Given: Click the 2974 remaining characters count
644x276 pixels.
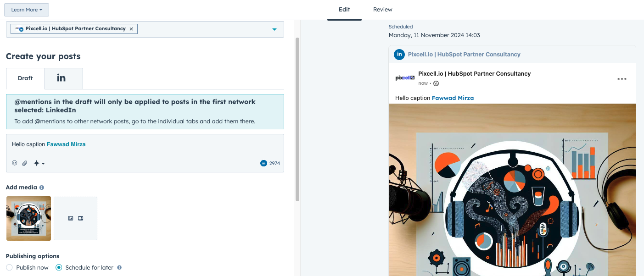Looking at the screenshot, I should [x=274, y=163].
